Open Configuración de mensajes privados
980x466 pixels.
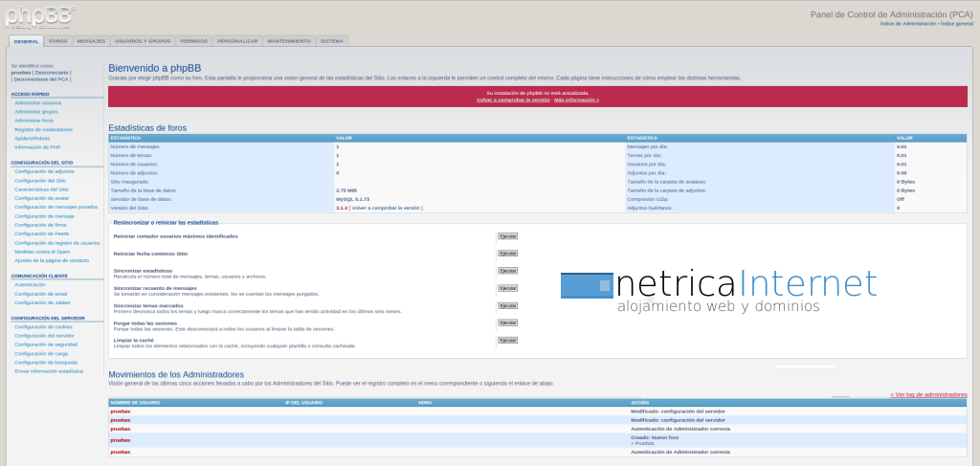coord(56,207)
